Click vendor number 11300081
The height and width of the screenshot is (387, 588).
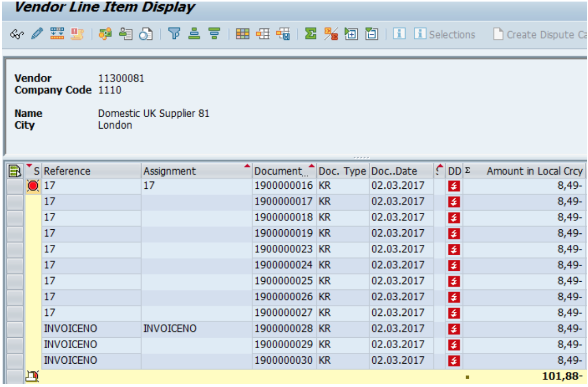121,78
